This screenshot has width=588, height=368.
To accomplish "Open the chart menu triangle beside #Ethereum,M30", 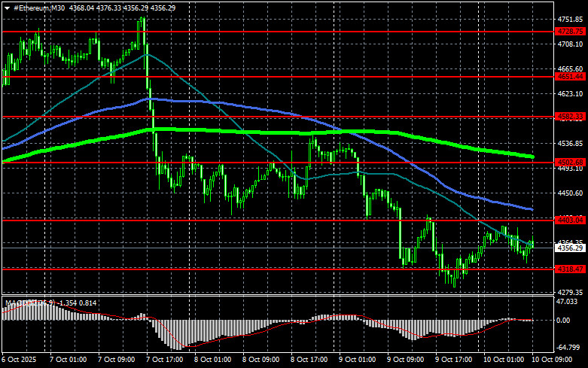I will 7,8.
